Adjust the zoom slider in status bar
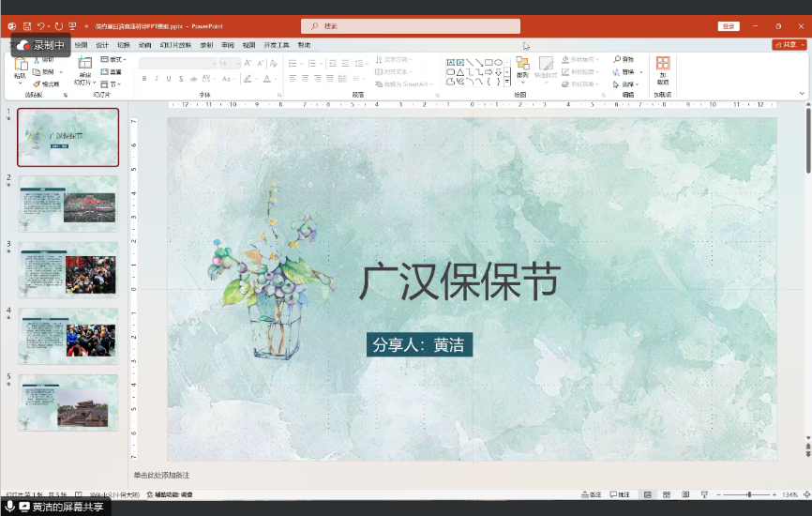The image size is (812, 516). (x=748, y=494)
